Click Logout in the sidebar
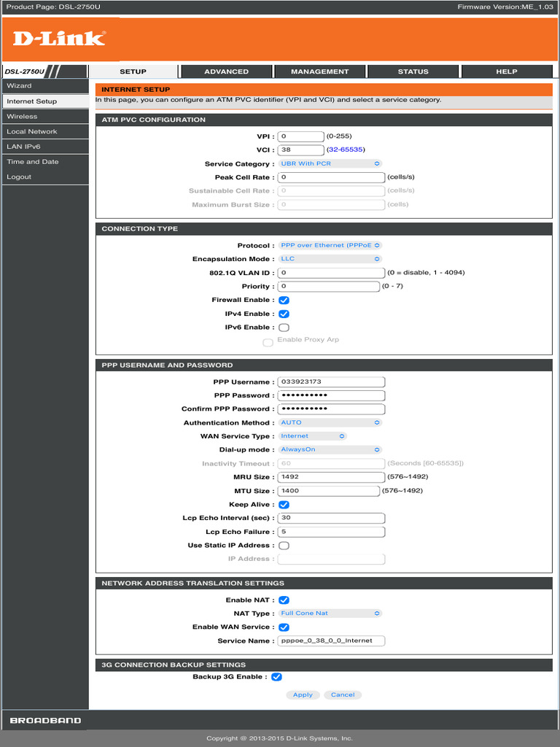This screenshot has height=747, width=560. pos(45,177)
